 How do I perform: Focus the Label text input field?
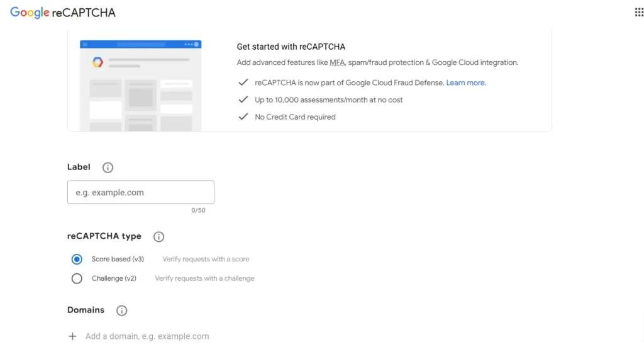[x=141, y=192]
